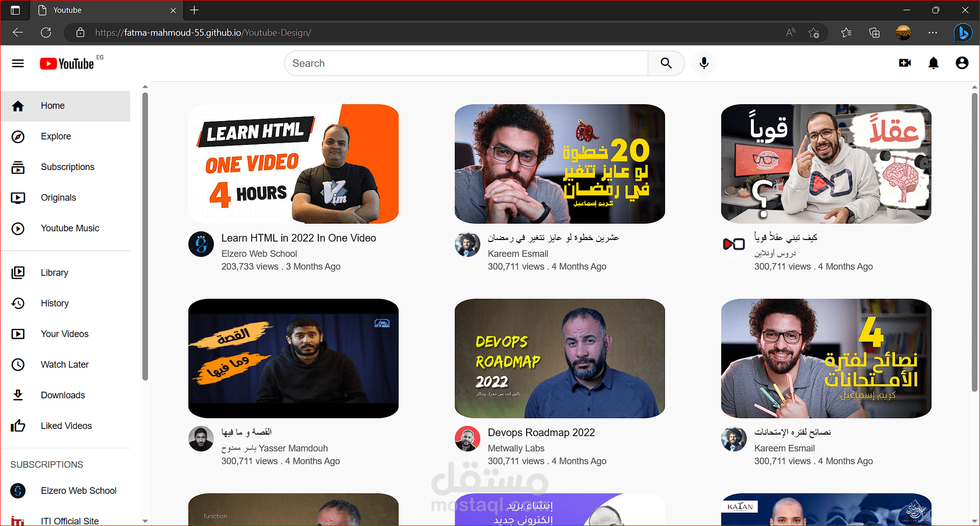This screenshot has height=526, width=980.
Task: Open read aloud icon in address bar
Action: (791, 33)
